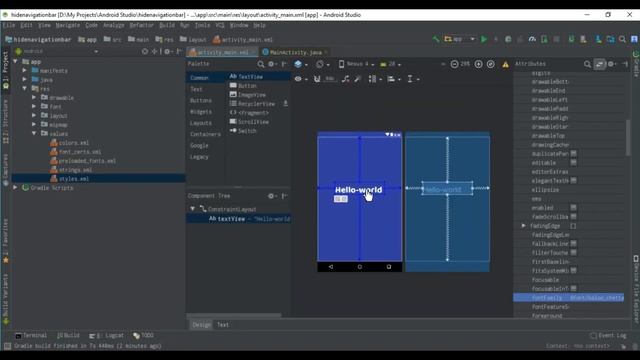The width and height of the screenshot is (640, 360).
Task: Run the app with the green play button
Action: [484, 39]
